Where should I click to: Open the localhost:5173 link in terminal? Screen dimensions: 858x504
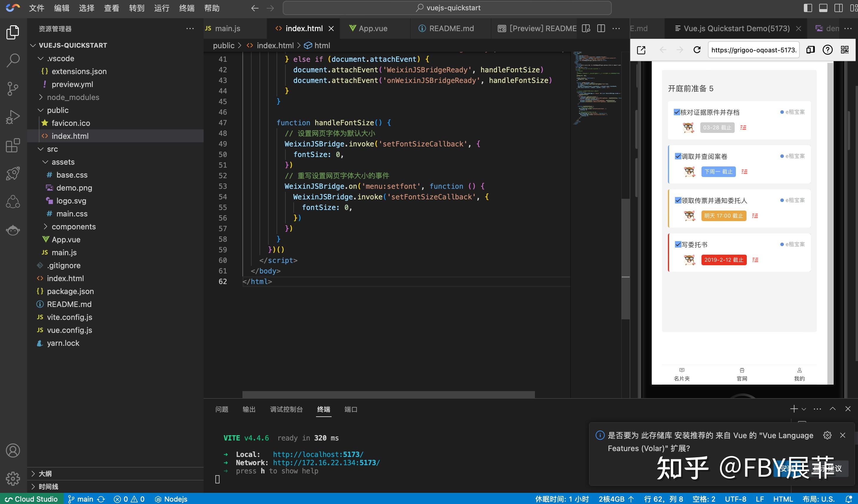click(318, 454)
